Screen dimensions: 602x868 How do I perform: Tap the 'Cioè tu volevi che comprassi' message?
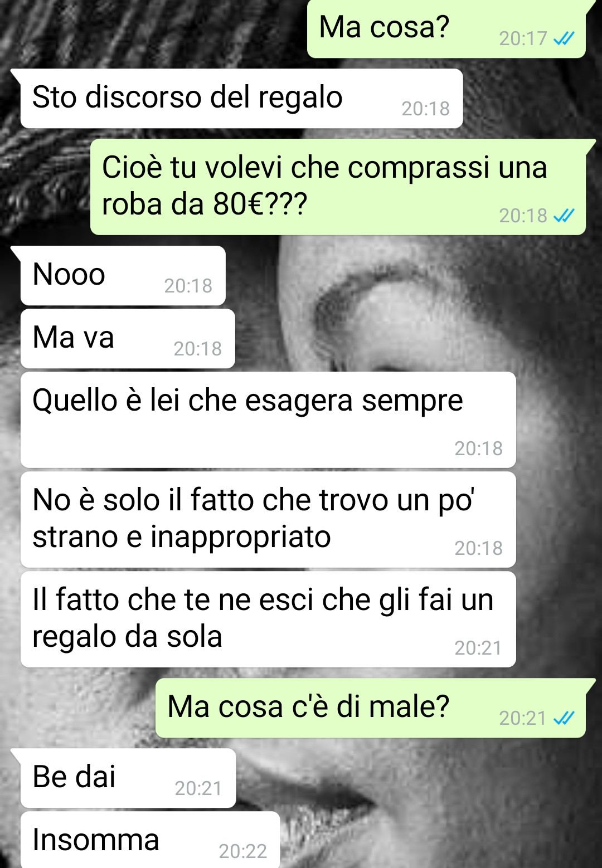pyautogui.click(x=338, y=187)
